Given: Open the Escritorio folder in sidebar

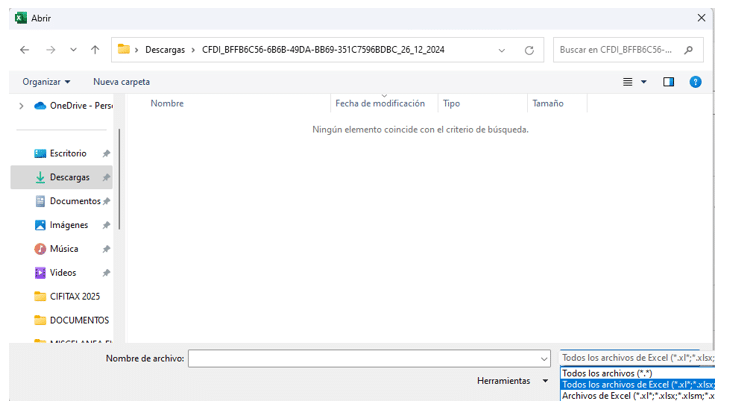Looking at the screenshot, I should point(67,153).
